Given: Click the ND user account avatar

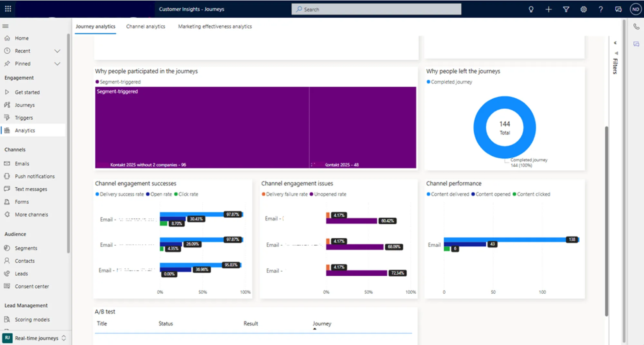Looking at the screenshot, I should 635,9.
